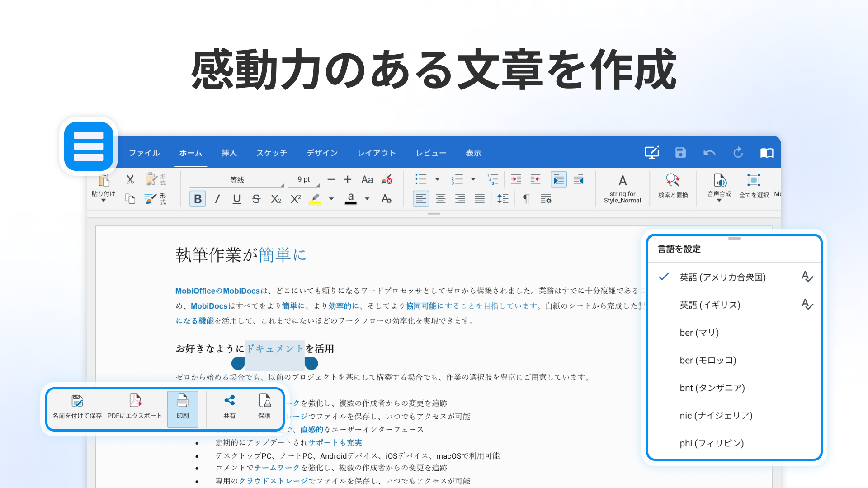Toggle Underline formatting

point(237,199)
